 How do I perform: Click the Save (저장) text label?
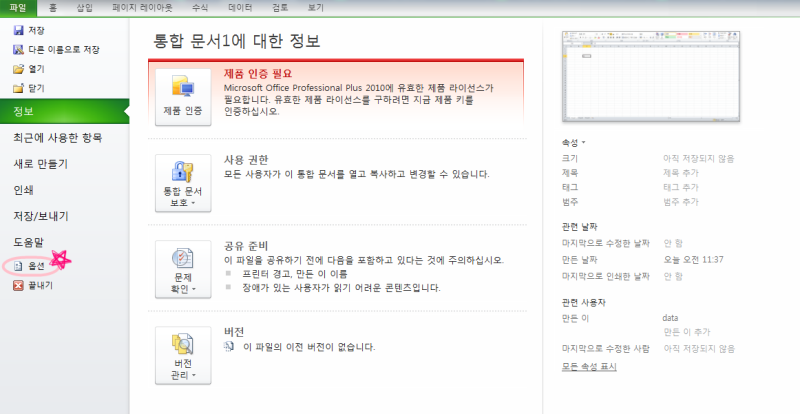click(x=36, y=31)
